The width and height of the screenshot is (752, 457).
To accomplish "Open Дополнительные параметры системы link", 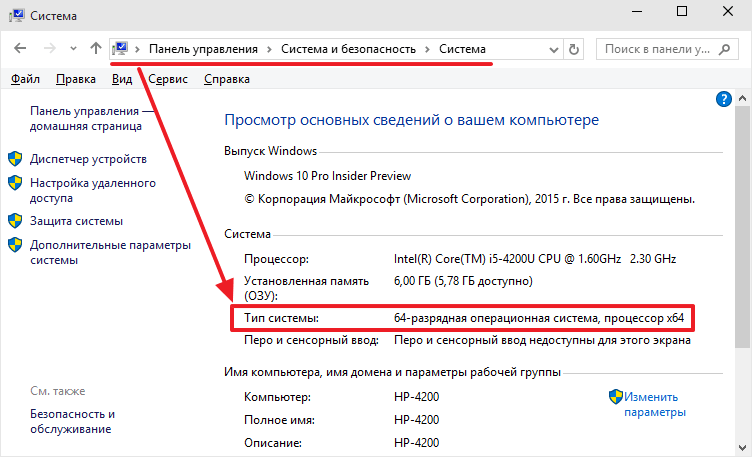I will point(110,252).
